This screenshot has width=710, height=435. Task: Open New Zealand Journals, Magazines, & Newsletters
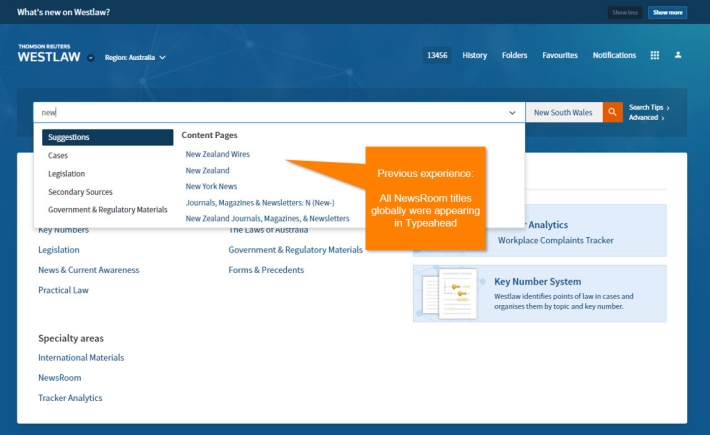[x=267, y=218]
